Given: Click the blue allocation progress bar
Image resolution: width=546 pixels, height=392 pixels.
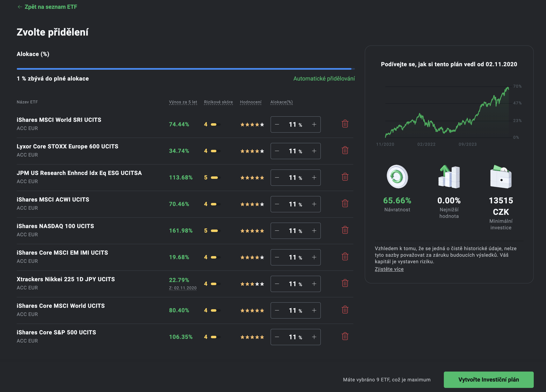Looking at the screenshot, I should tap(184, 69).
